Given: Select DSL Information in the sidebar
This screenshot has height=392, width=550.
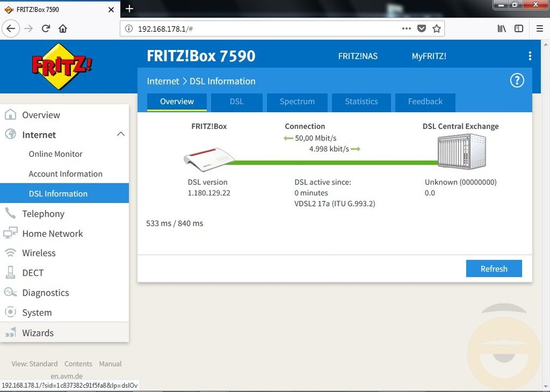Looking at the screenshot, I should click(64, 193).
